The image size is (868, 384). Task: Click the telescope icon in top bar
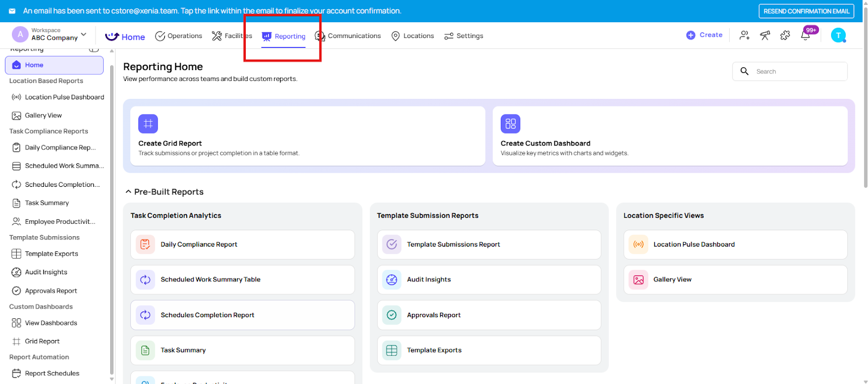pos(765,35)
